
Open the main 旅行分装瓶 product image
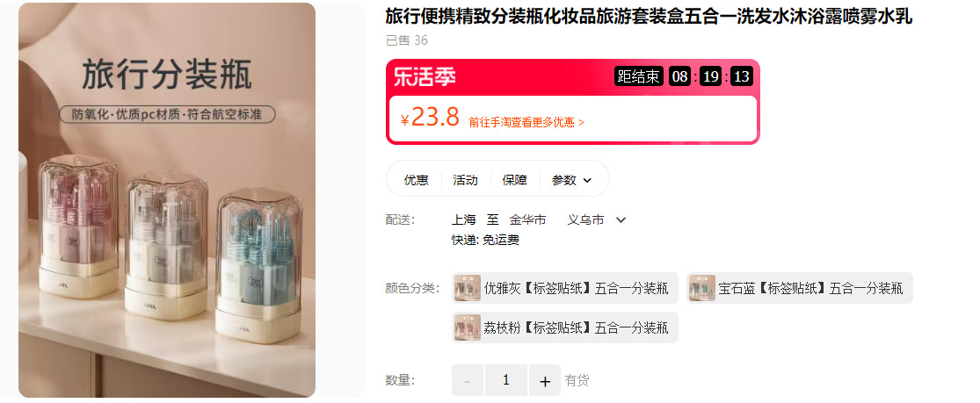pos(167,200)
